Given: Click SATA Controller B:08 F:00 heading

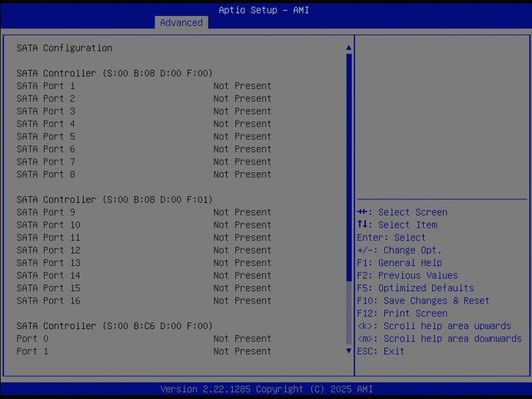Looking at the screenshot, I should 115,73.
